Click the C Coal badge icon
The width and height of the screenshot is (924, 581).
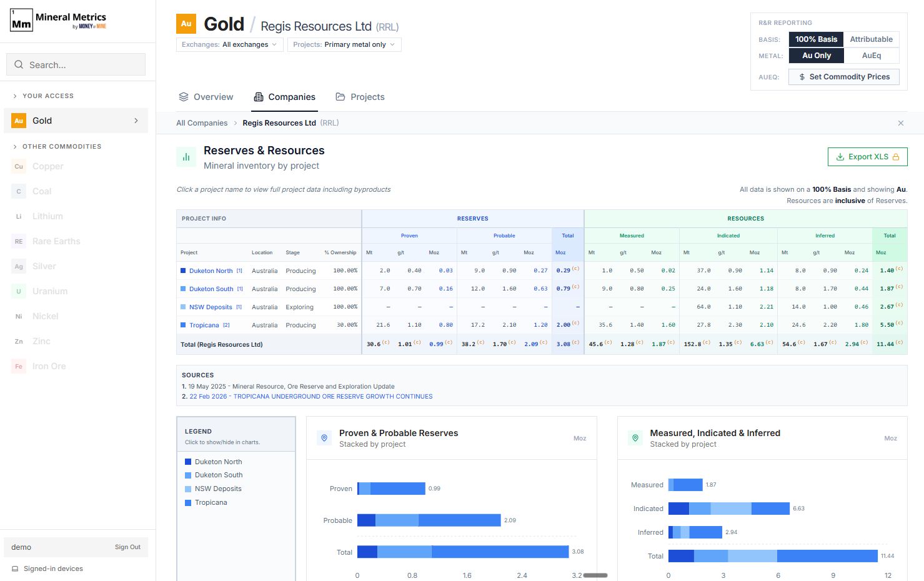(x=19, y=191)
